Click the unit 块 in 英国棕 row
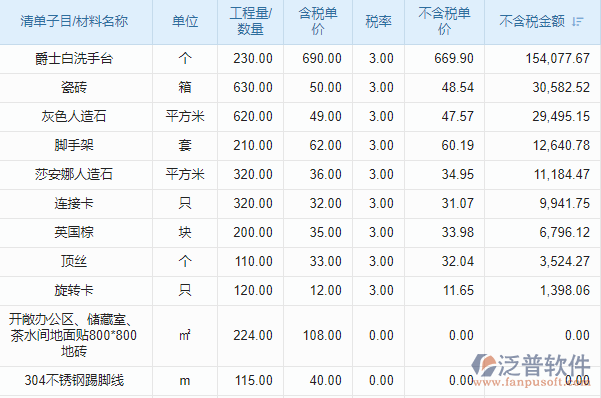 coord(185,232)
